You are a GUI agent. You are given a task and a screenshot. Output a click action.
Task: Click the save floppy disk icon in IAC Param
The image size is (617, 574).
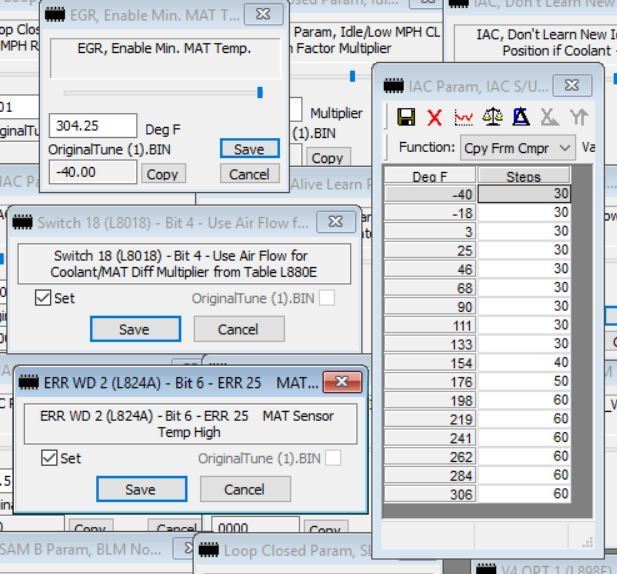click(406, 118)
